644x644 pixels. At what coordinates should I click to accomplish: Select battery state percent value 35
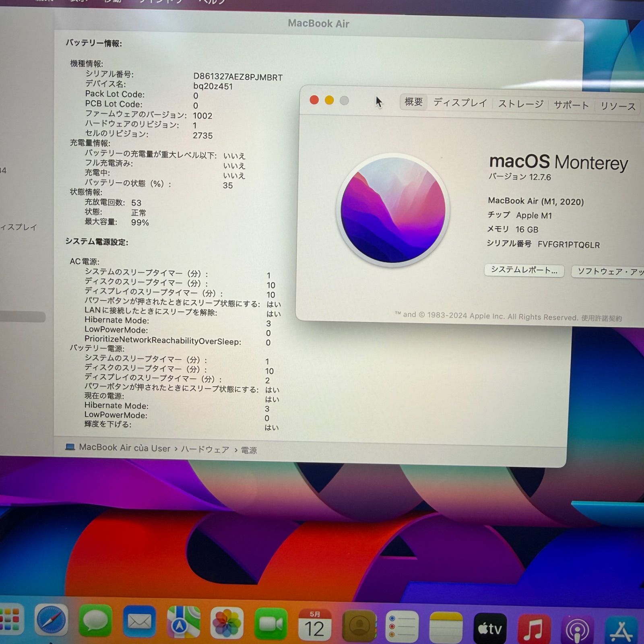228,185
